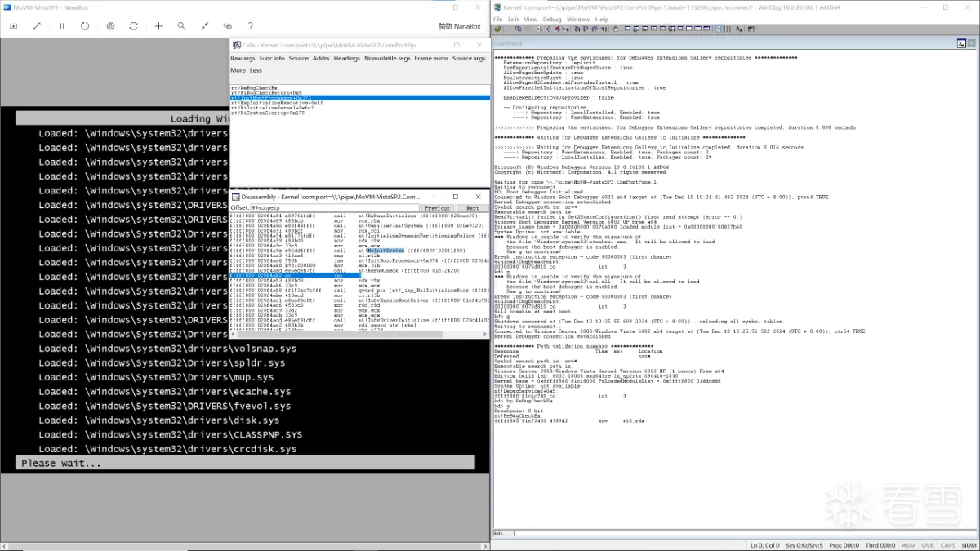Viewport: 980px width, 551px height.
Task: Click Thrd 000:0 in WinDbg status bar
Action: coord(880,544)
